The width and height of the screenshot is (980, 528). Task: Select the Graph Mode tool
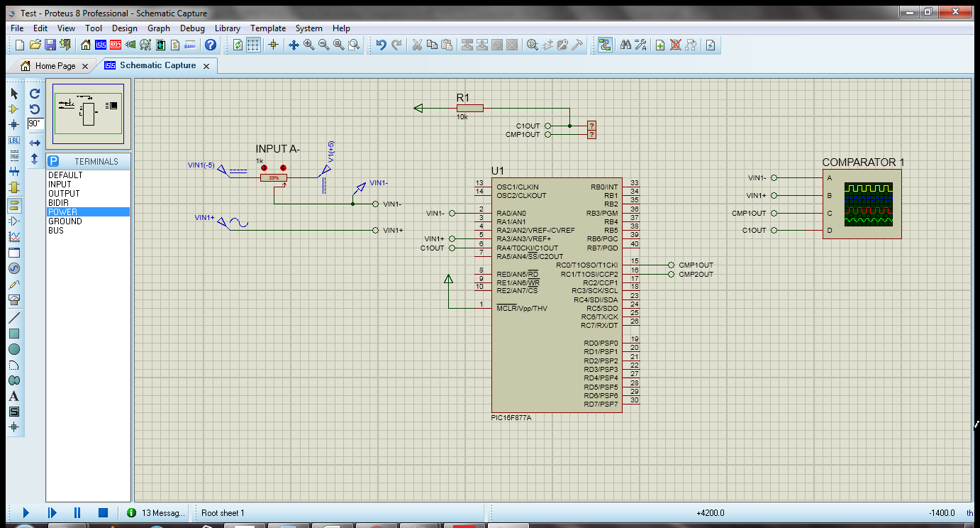(13, 236)
